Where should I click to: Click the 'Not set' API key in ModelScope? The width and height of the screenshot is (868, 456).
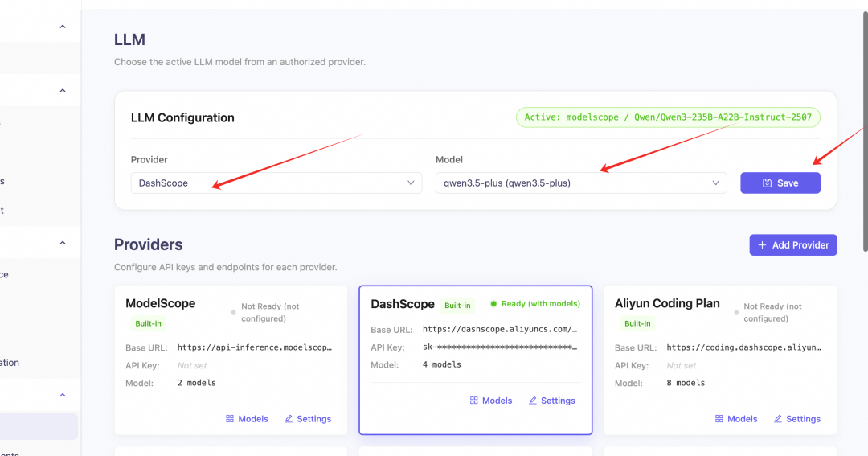coord(192,366)
